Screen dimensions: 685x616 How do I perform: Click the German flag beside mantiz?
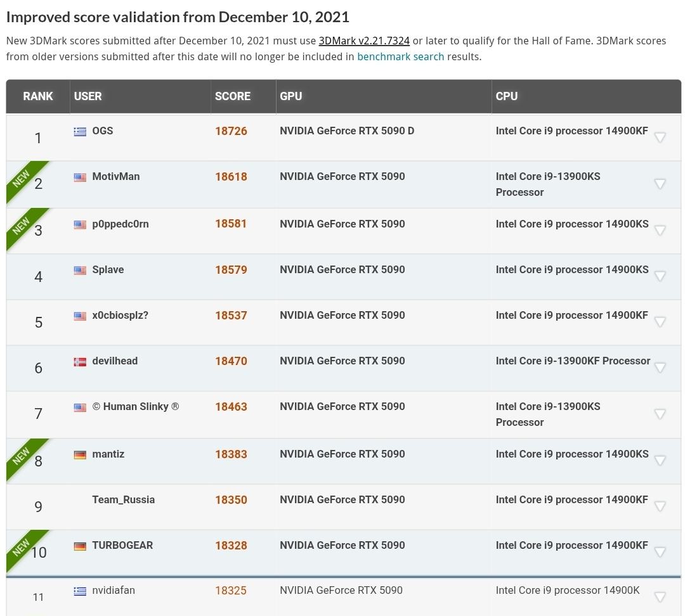(80, 455)
